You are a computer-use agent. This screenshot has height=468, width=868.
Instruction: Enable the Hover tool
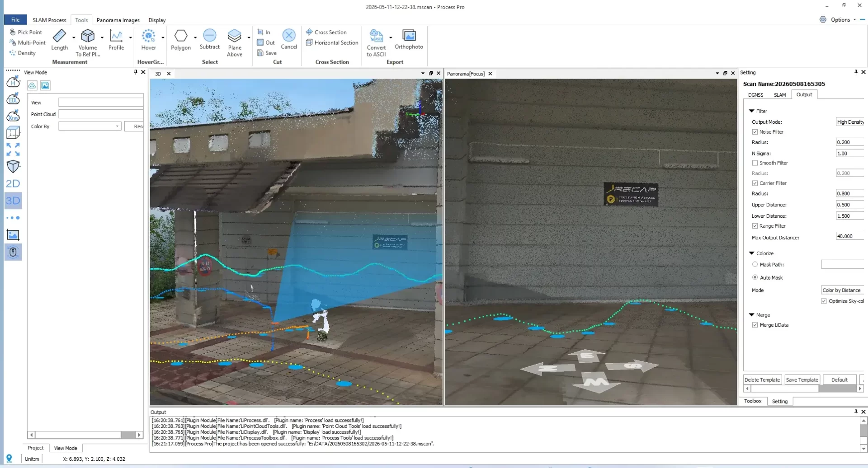148,40
